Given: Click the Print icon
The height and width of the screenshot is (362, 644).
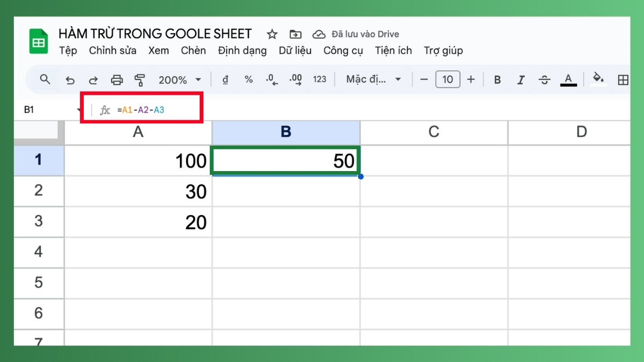Looking at the screenshot, I should tap(116, 79).
